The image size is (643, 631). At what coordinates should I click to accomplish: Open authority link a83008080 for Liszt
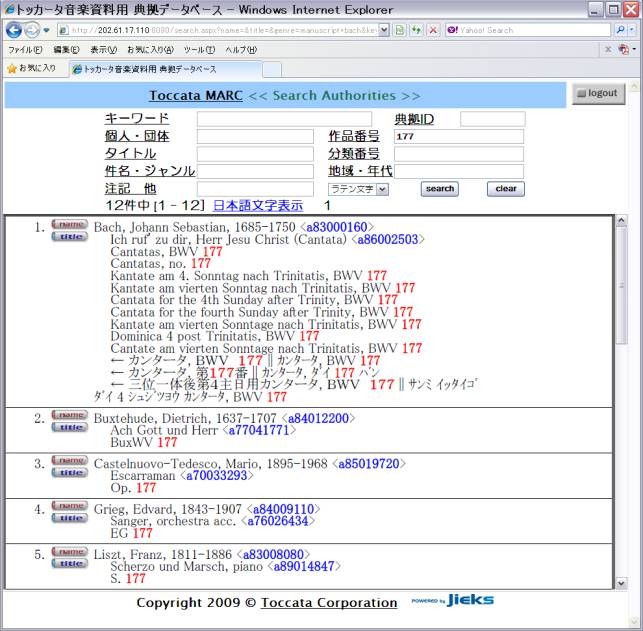273,555
